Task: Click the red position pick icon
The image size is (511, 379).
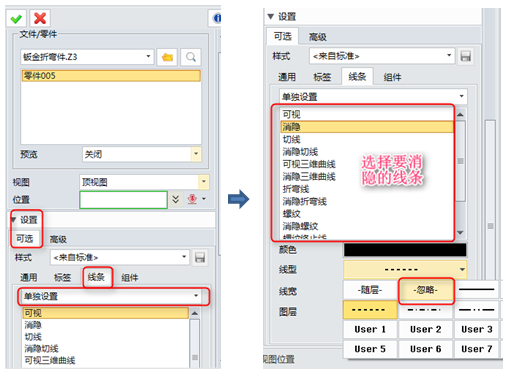Action: pyautogui.click(x=192, y=199)
